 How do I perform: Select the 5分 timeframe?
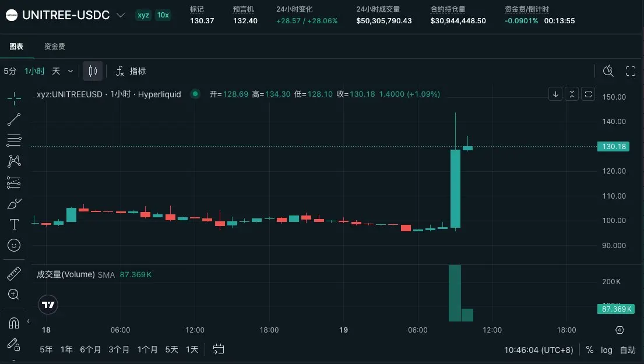(x=10, y=71)
